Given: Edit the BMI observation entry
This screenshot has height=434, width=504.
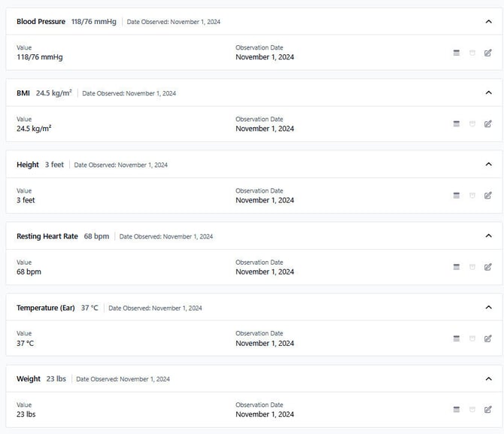Looking at the screenshot, I should pyautogui.click(x=488, y=124).
